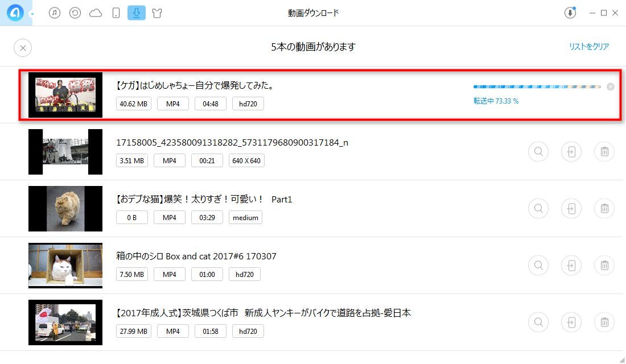
Task: Search icon for 【おデブな猫】 video row
Action: 538,208
